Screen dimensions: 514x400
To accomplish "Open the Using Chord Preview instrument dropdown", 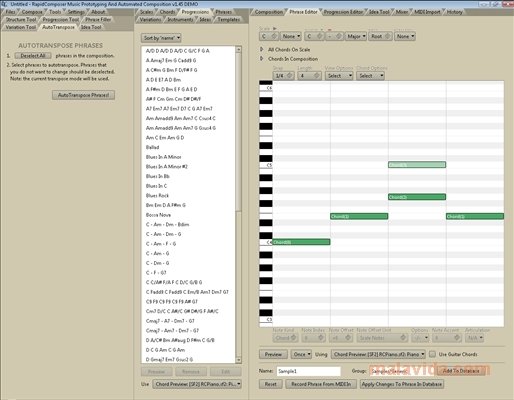I will [378, 354].
